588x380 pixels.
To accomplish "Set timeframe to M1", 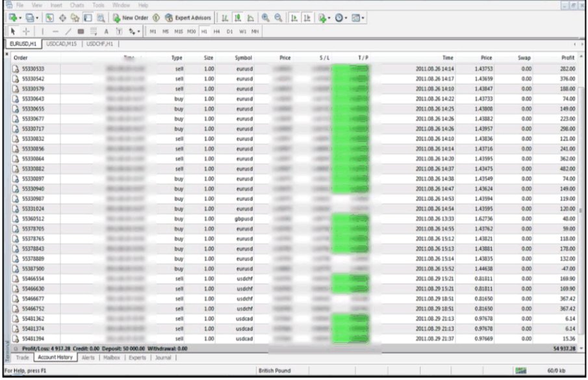I will 153,31.
